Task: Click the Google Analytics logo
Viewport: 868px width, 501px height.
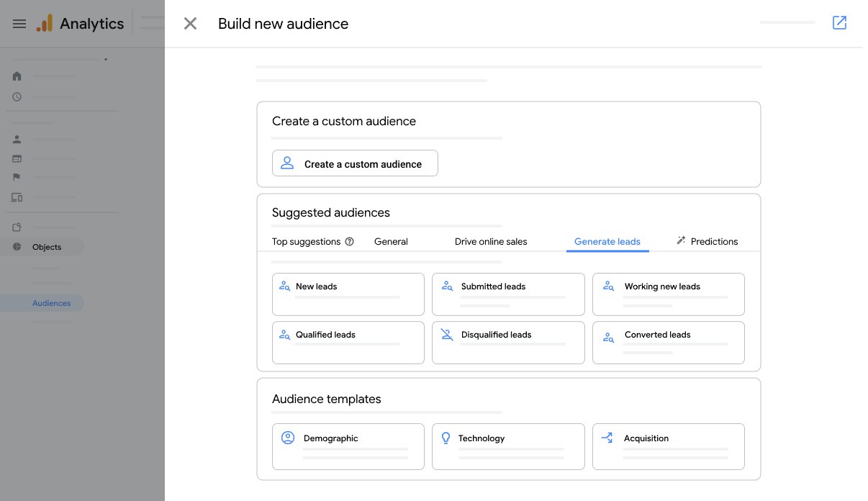Action: click(45, 24)
